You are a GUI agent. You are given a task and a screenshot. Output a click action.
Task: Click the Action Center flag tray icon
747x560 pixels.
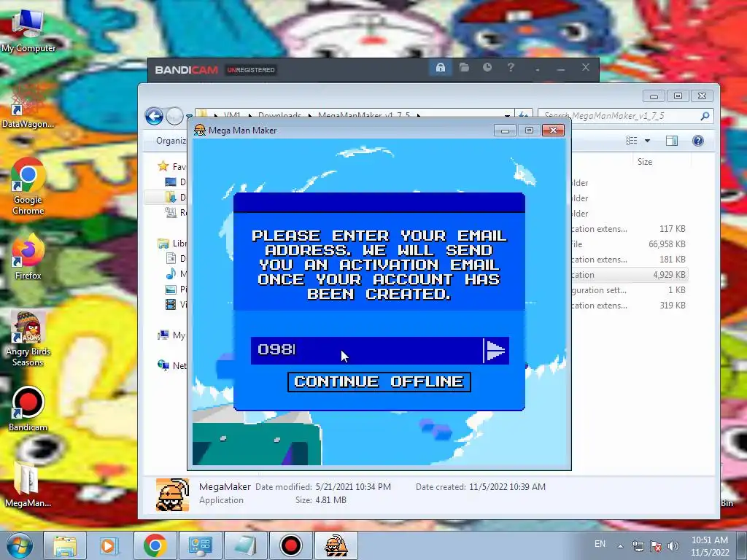[656, 546]
